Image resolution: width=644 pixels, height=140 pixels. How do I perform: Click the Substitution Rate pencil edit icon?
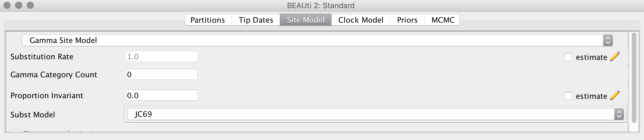615,57
